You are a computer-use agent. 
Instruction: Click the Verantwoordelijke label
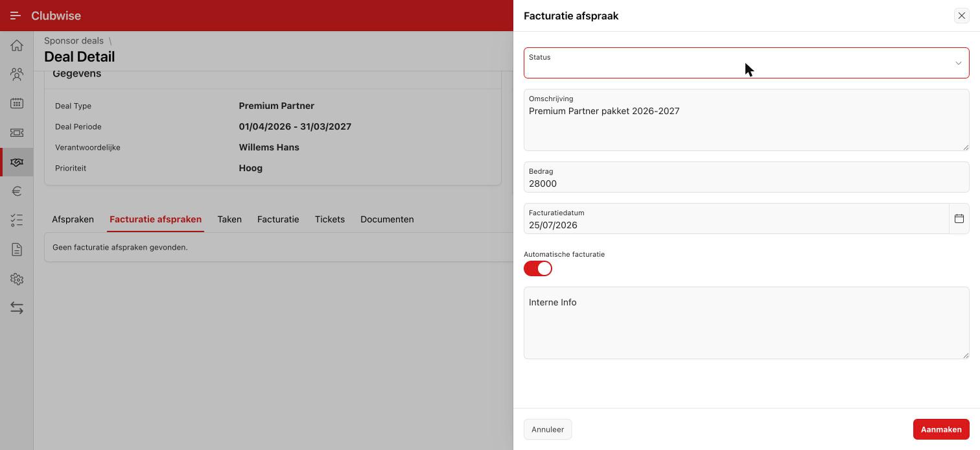pyautogui.click(x=87, y=147)
